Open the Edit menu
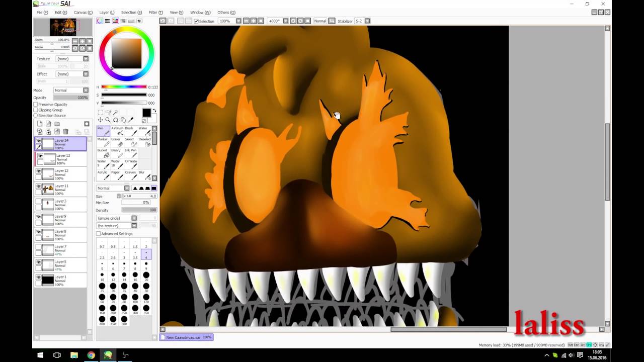 (x=61, y=12)
